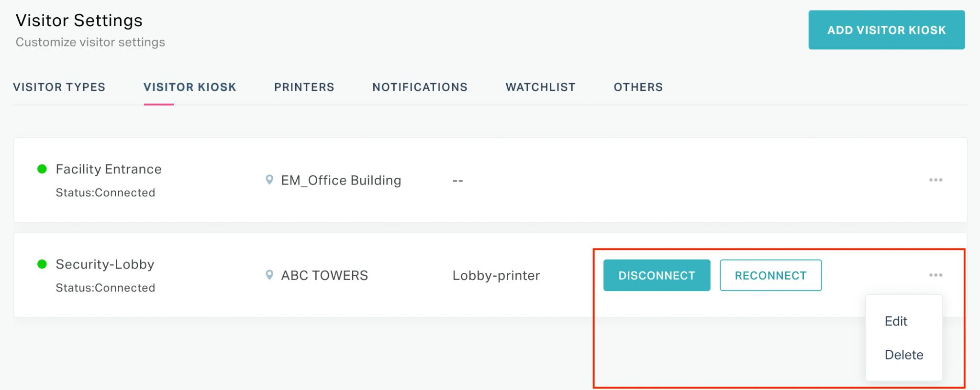The image size is (980, 390).
Task: Switch to the Others tab
Action: pos(638,87)
